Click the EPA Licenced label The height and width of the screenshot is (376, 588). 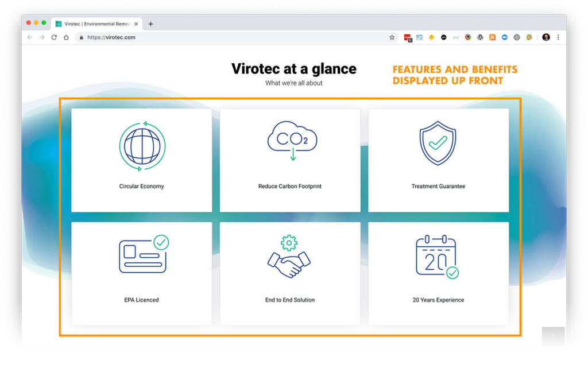tap(141, 300)
